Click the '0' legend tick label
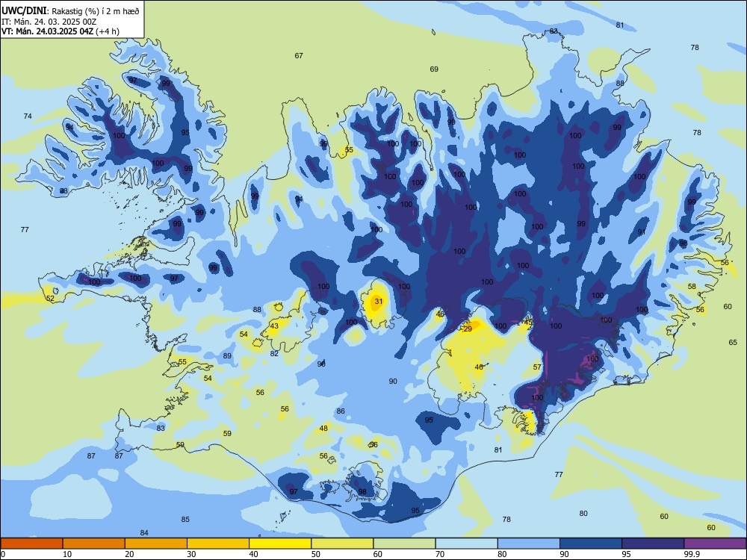Viewport: 747px width, 560px height. [x=3, y=554]
